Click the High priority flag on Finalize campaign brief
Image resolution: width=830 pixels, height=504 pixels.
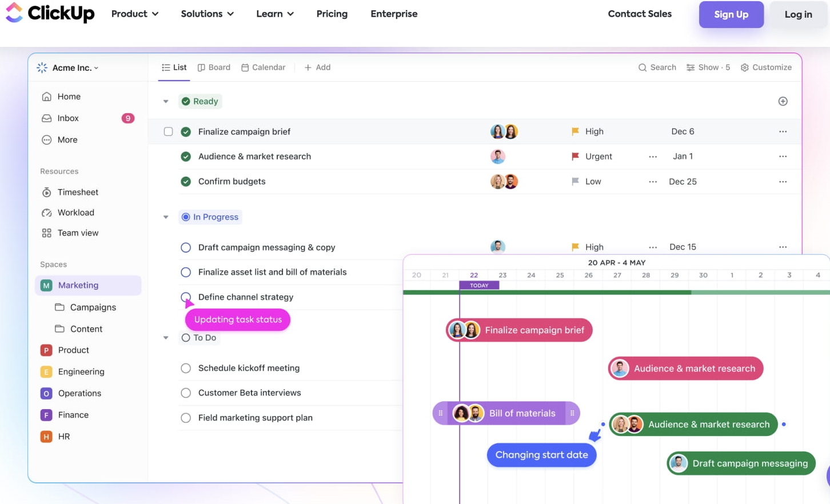(575, 131)
